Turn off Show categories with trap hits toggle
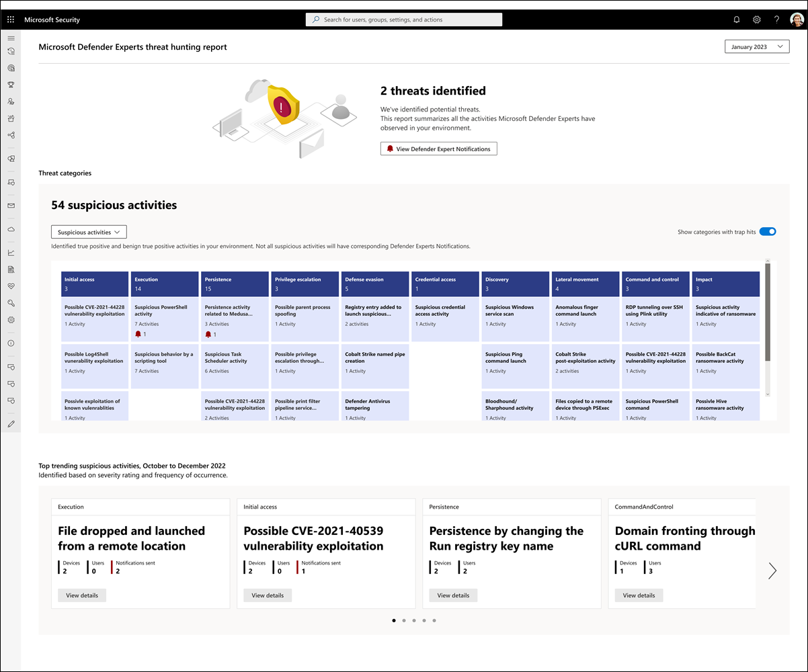Screen dimensions: 808x672 click(768, 232)
